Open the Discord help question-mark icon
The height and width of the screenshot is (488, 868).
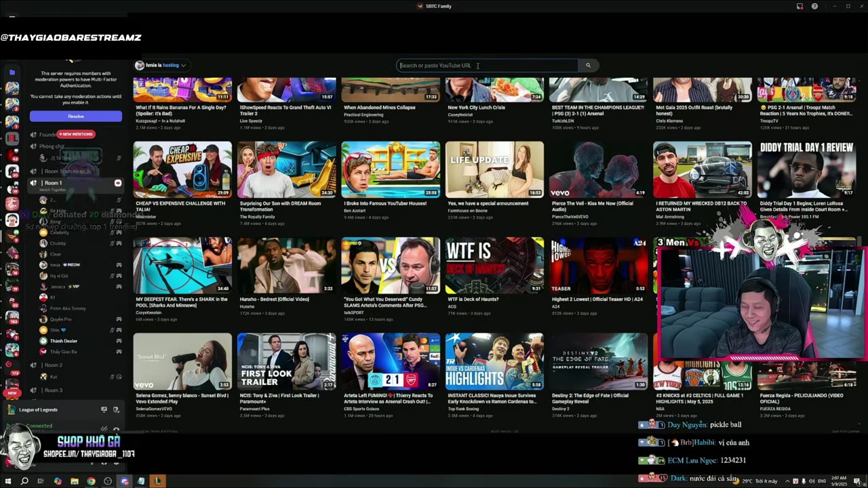click(x=814, y=6)
